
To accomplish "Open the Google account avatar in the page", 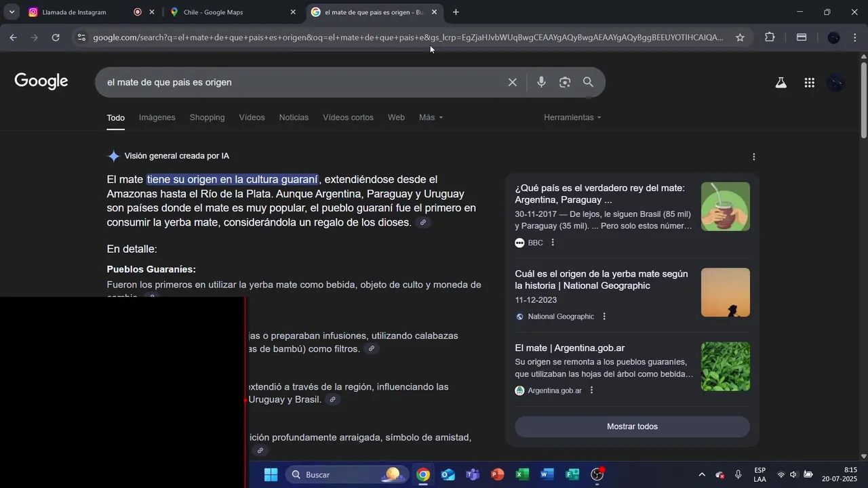I will 836,83.
